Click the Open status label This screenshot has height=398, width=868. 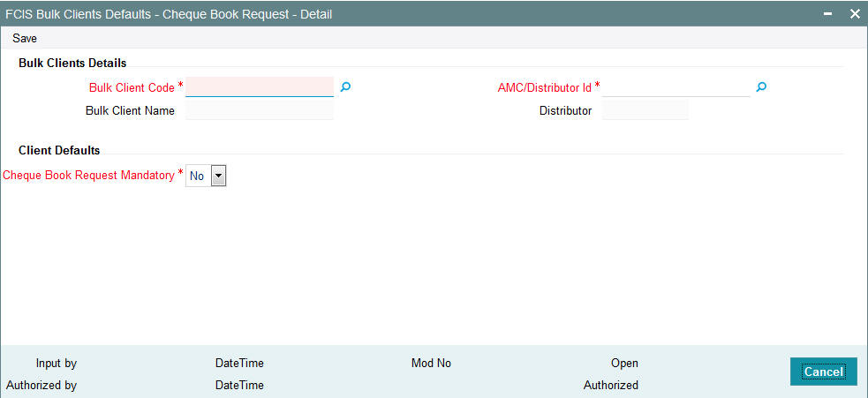tap(624, 364)
